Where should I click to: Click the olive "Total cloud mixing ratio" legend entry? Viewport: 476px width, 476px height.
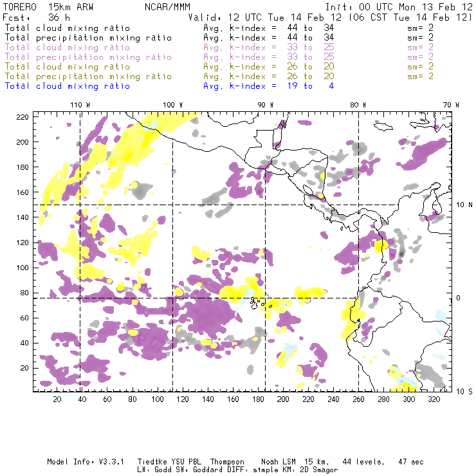(x=68, y=66)
